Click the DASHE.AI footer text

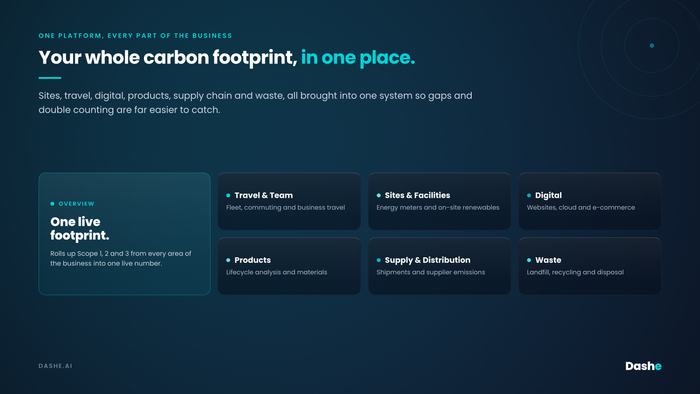(55, 366)
